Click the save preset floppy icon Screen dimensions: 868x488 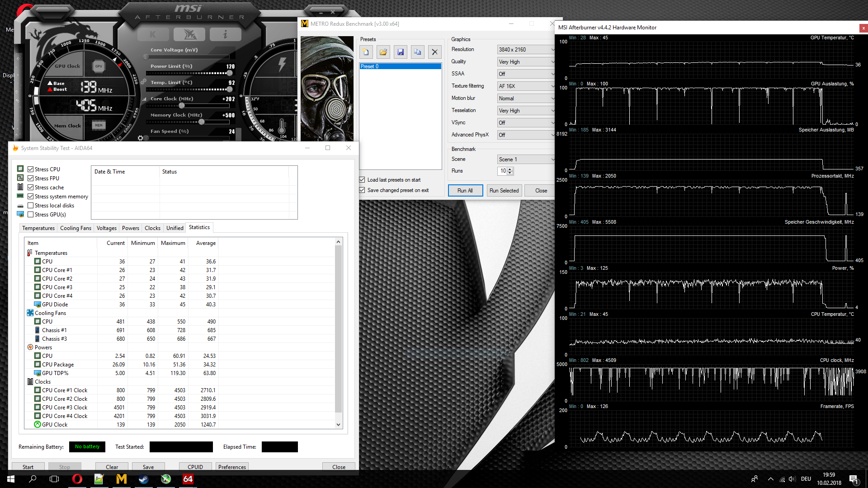click(401, 52)
